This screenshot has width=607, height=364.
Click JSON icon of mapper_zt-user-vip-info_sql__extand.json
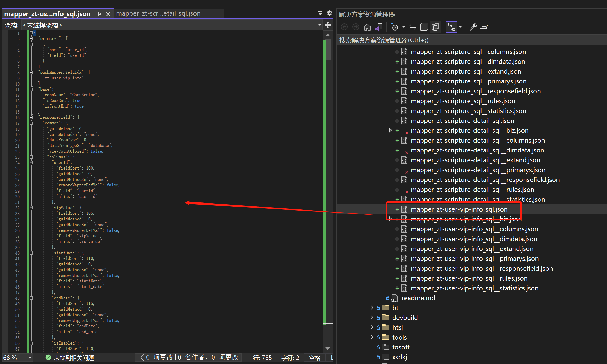[404, 249]
